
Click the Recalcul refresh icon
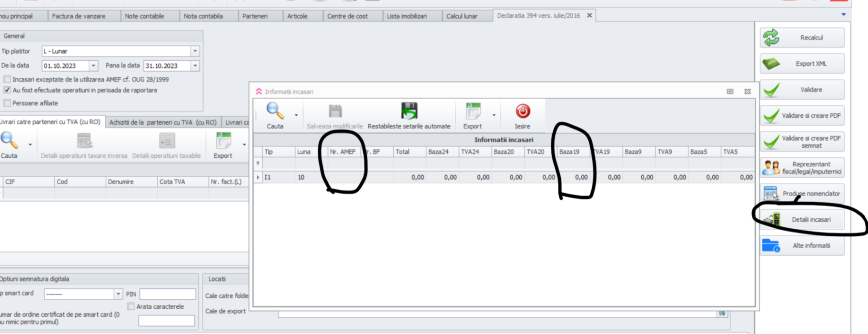click(771, 38)
